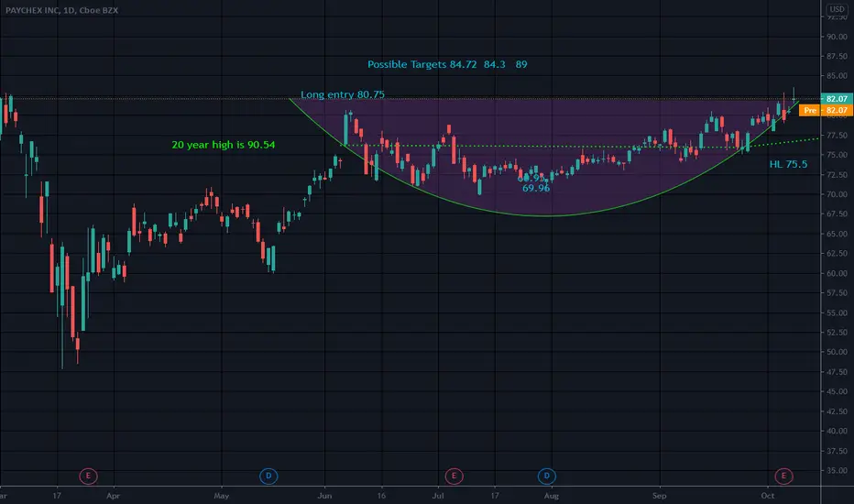
Task: Click the 60.00 price axis label
Action: (x=837, y=273)
